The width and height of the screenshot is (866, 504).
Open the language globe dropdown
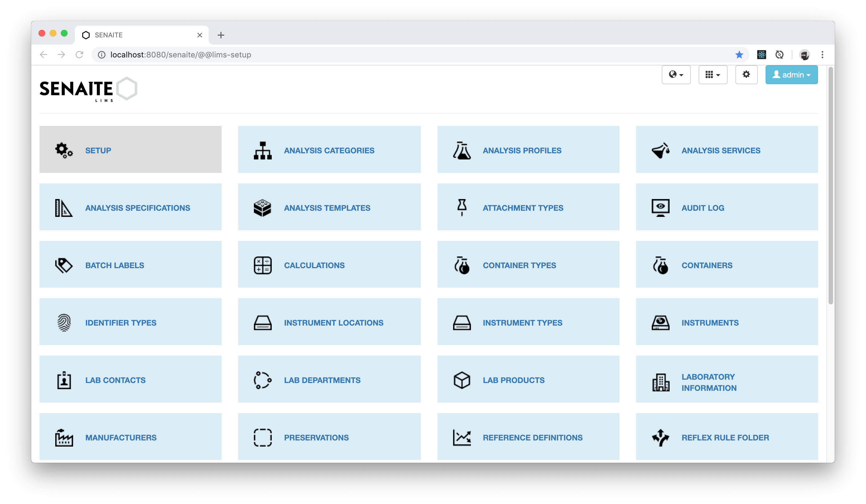click(676, 74)
